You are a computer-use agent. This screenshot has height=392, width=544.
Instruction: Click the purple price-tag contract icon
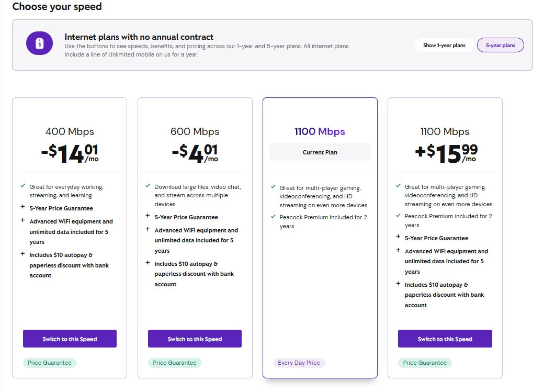point(40,43)
